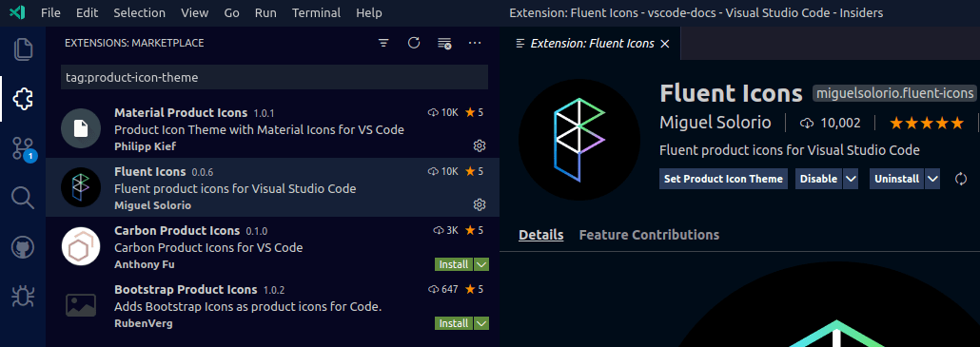Click the 647 install count

(443, 290)
